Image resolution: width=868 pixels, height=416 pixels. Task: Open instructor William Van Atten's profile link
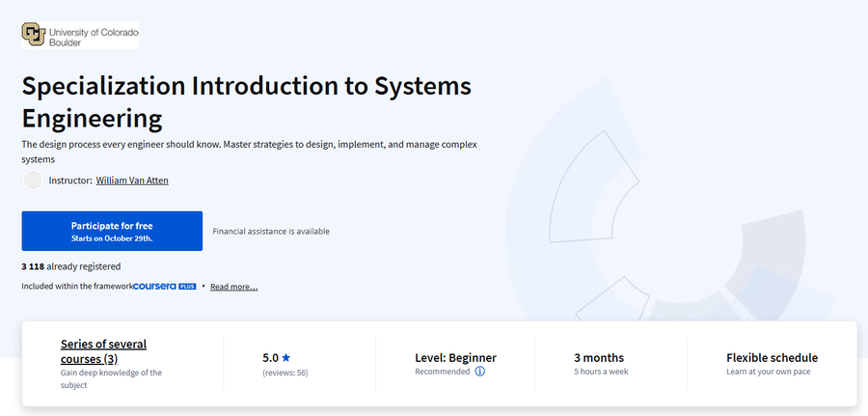pos(132,180)
